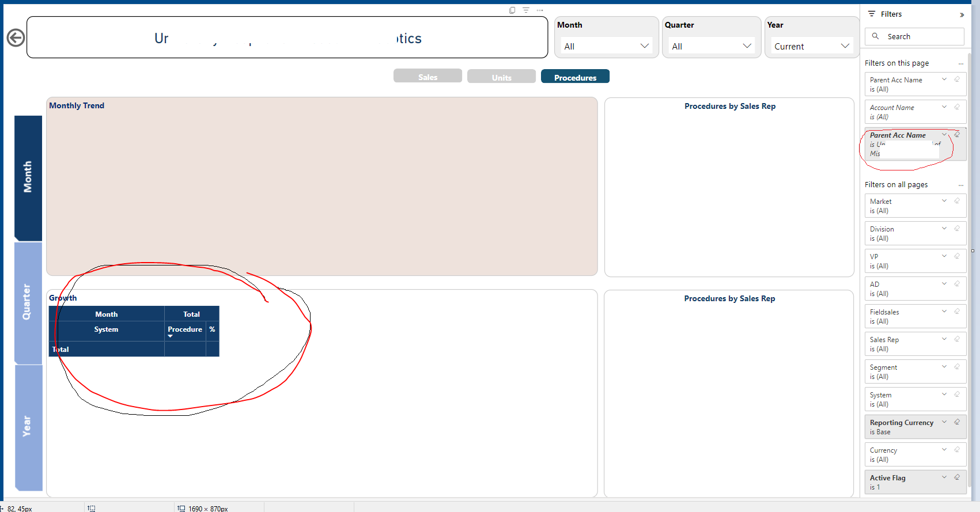Click the bottom Procedures by Sales Rep title
This screenshot has height=512, width=980.
point(729,298)
